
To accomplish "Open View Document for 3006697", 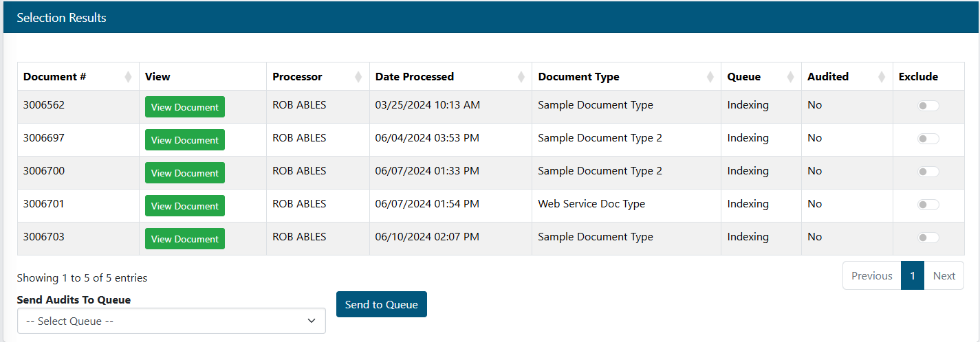I will [184, 140].
